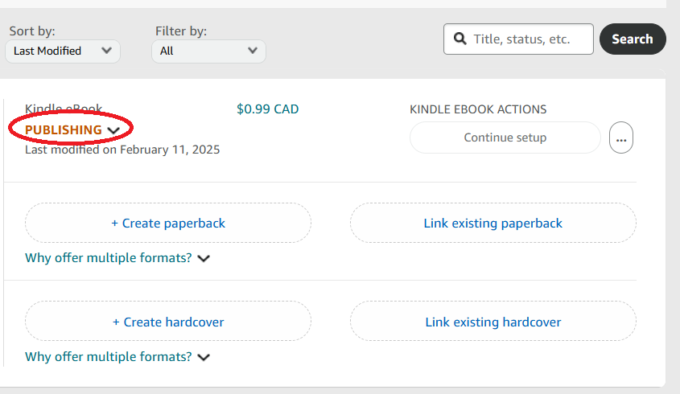This screenshot has height=394, width=680.
Task: Open the Sort by Last Modified dropdown
Action: (62, 51)
